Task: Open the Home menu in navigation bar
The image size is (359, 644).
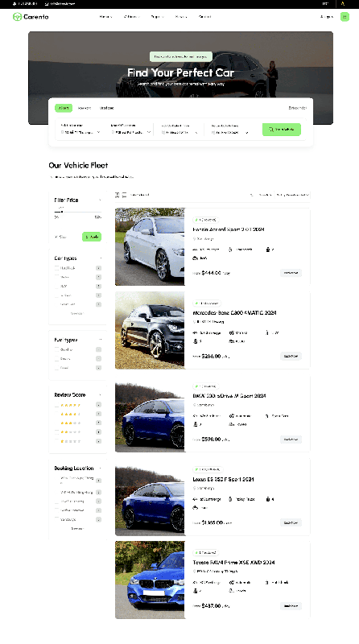Action: coord(105,17)
